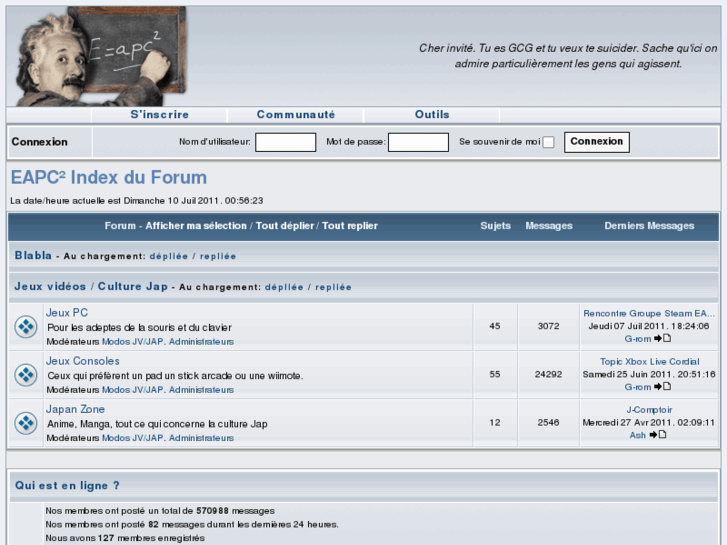
Task: Click the Einstein blackboard logo image
Action: 101,56
